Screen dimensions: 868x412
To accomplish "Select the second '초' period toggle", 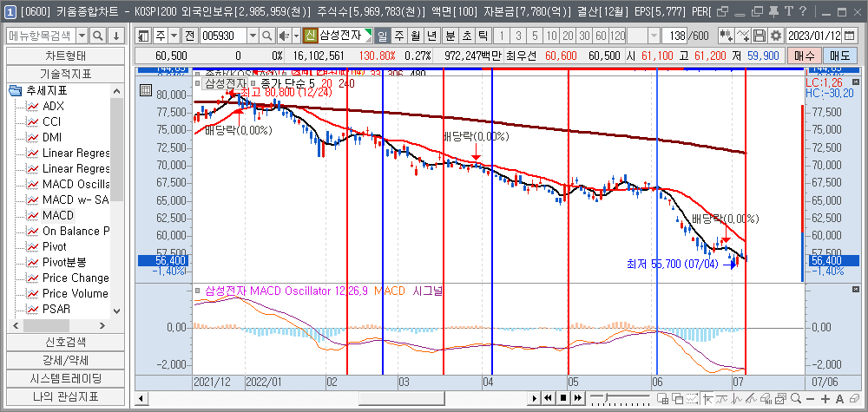I will click(467, 36).
